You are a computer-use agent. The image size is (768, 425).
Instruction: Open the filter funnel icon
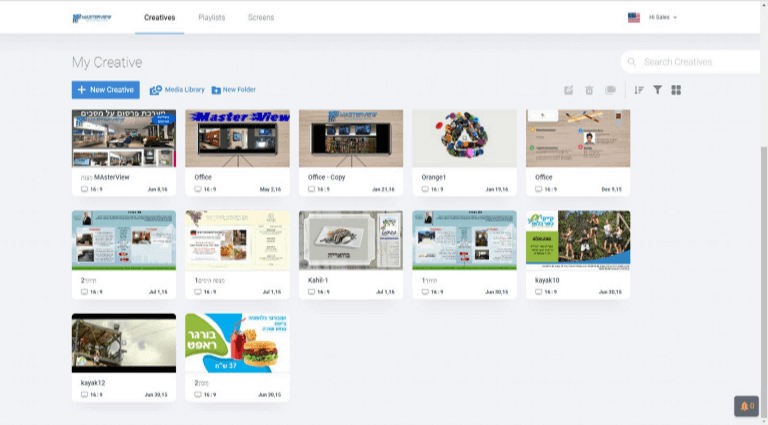[x=658, y=90]
